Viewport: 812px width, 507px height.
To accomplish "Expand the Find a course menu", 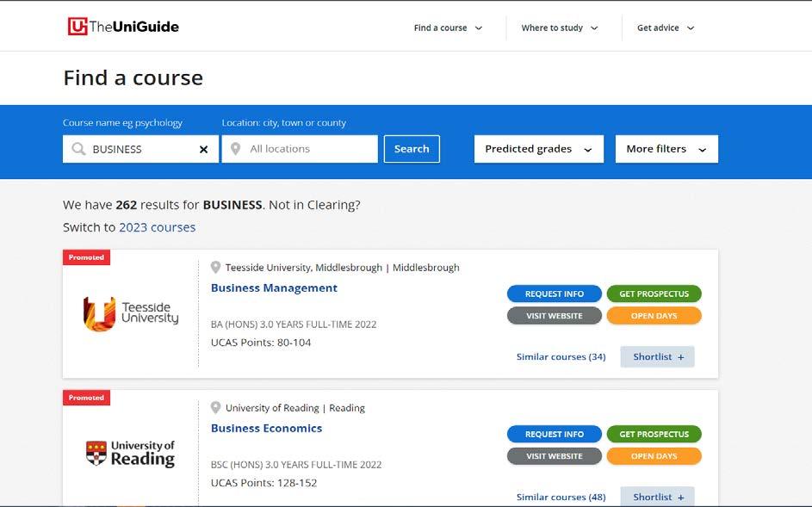I will pyautogui.click(x=448, y=28).
